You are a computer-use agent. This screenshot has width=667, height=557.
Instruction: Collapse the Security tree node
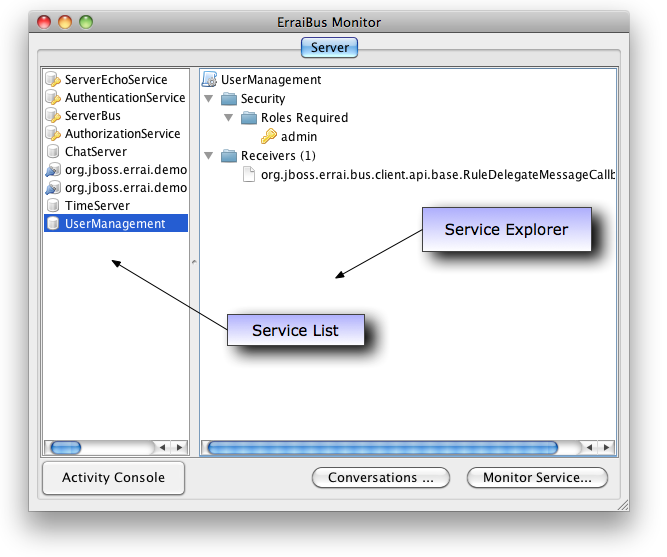[x=209, y=99]
